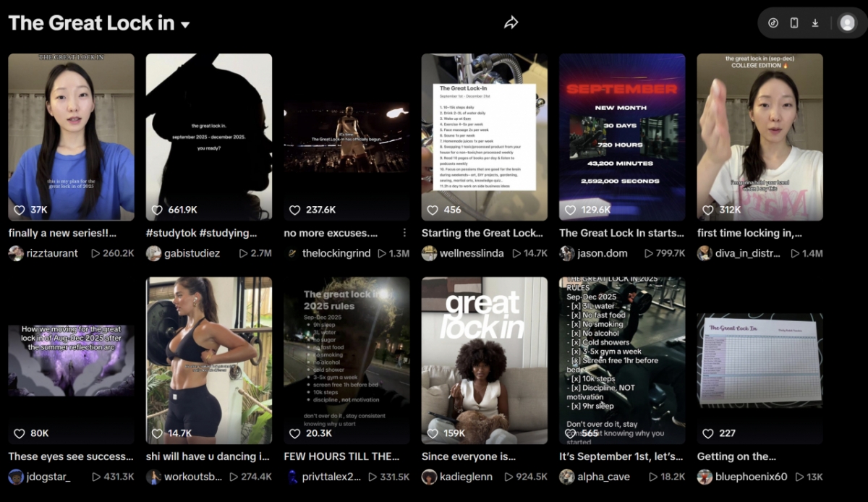Open the TikTok coins icon
Image resolution: width=868 pixels, height=502 pixels.
coord(773,23)
